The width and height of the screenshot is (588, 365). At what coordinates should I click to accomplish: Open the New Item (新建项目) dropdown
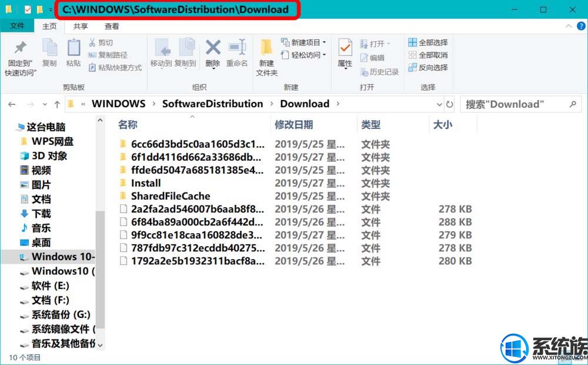pyautogui.click(x=304, y=42)
